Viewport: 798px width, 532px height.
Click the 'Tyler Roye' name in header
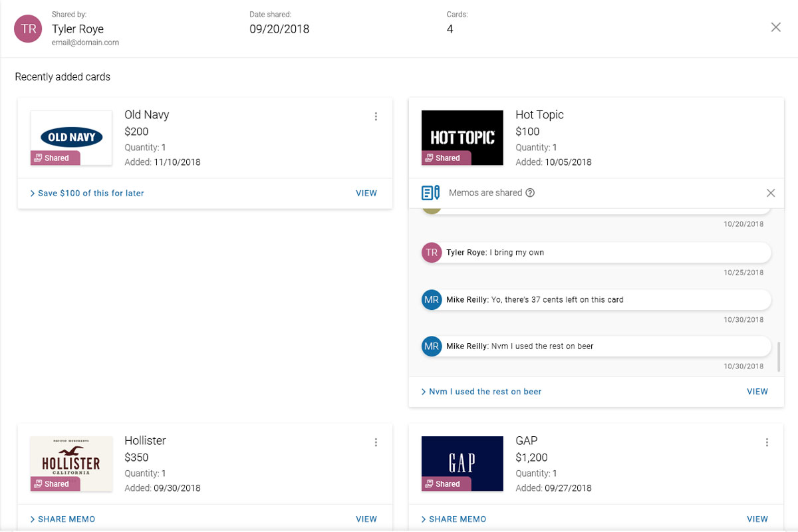(x=78, y=29)
